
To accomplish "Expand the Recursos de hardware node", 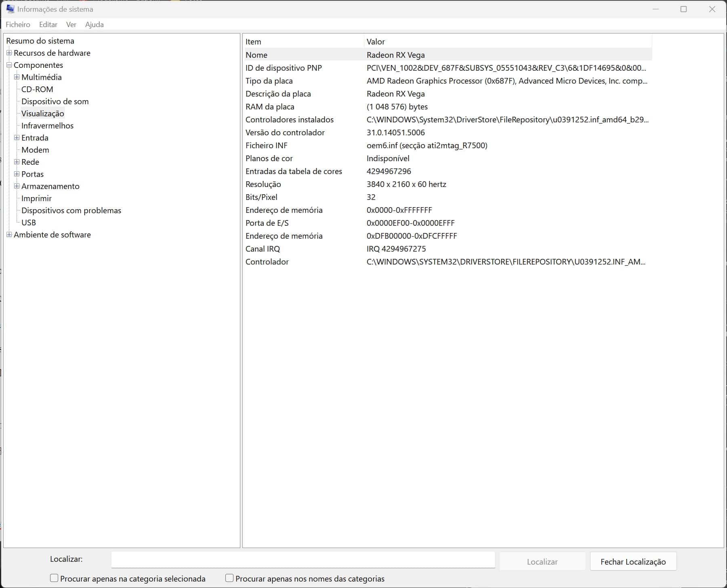I will (x=9, y=53).
